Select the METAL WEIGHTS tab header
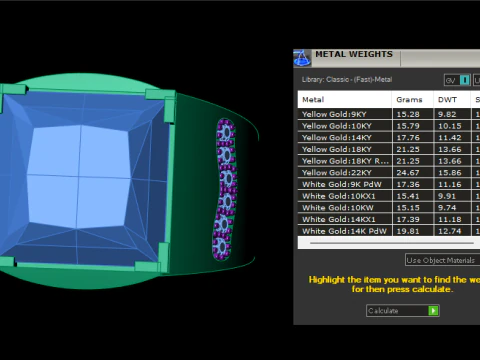The width and height of the screenshot is (480, 360). point(354,54)
